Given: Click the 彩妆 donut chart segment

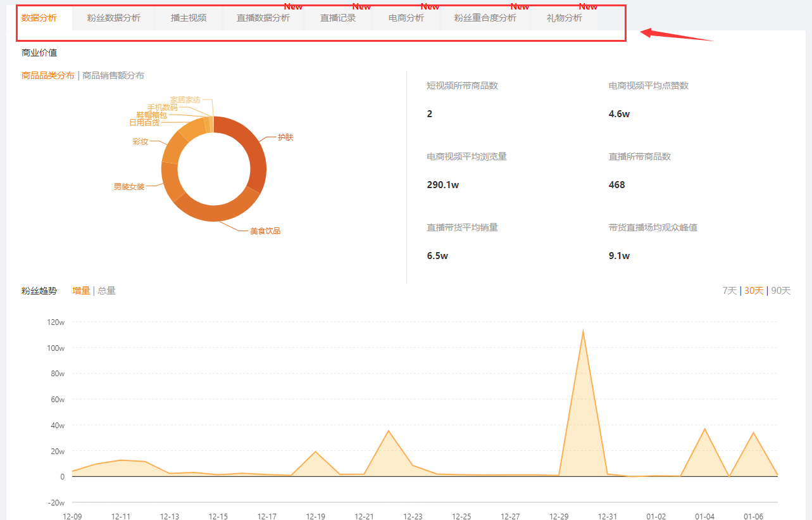Looking at the screenshot, I should [173, 149].
